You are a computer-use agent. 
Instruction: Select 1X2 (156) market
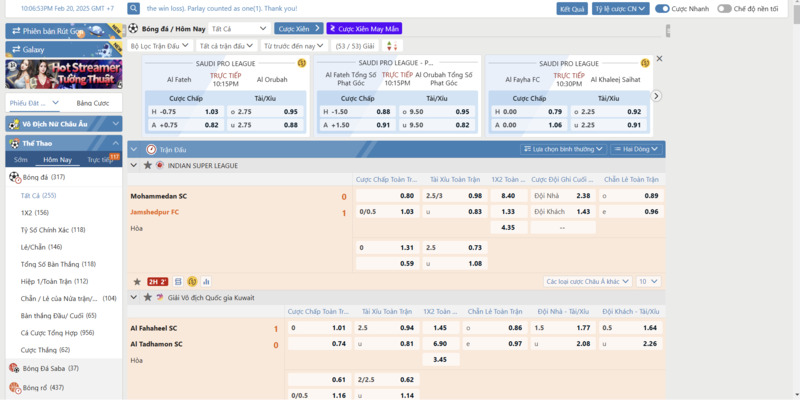[x=35, y=213]
